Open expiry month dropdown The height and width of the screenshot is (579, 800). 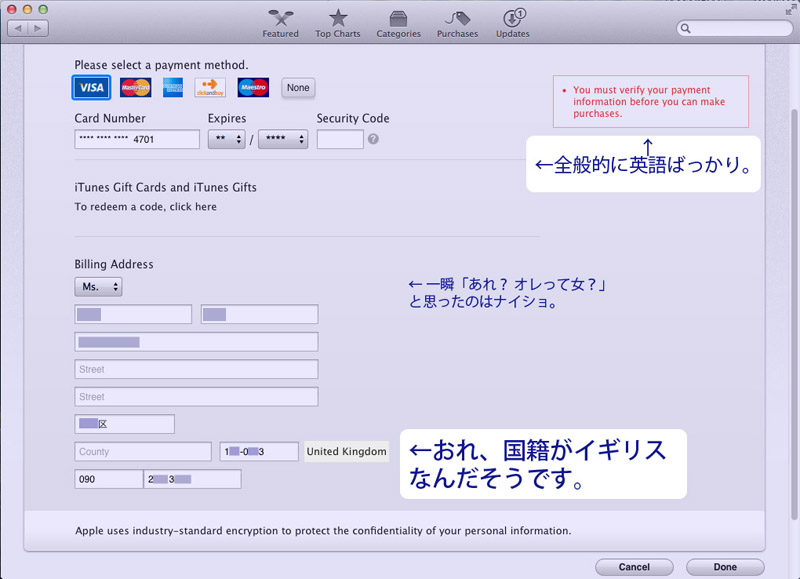point(226,140)
